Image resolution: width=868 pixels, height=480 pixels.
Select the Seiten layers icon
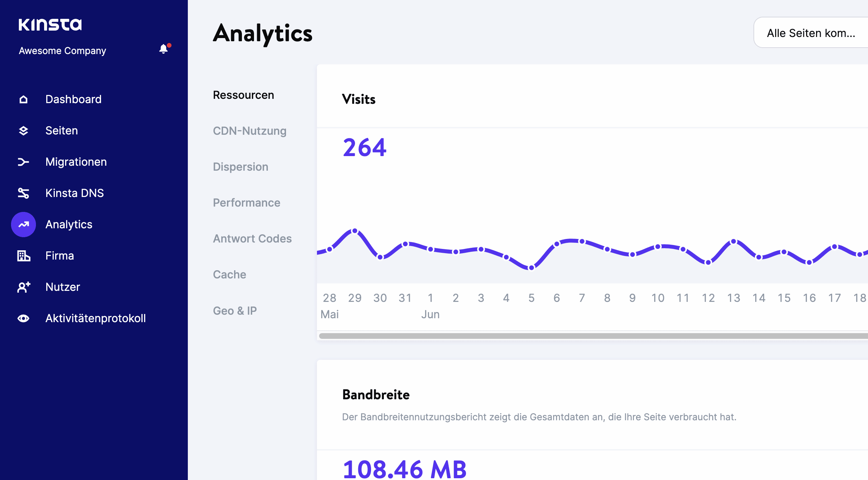[23, 130]
